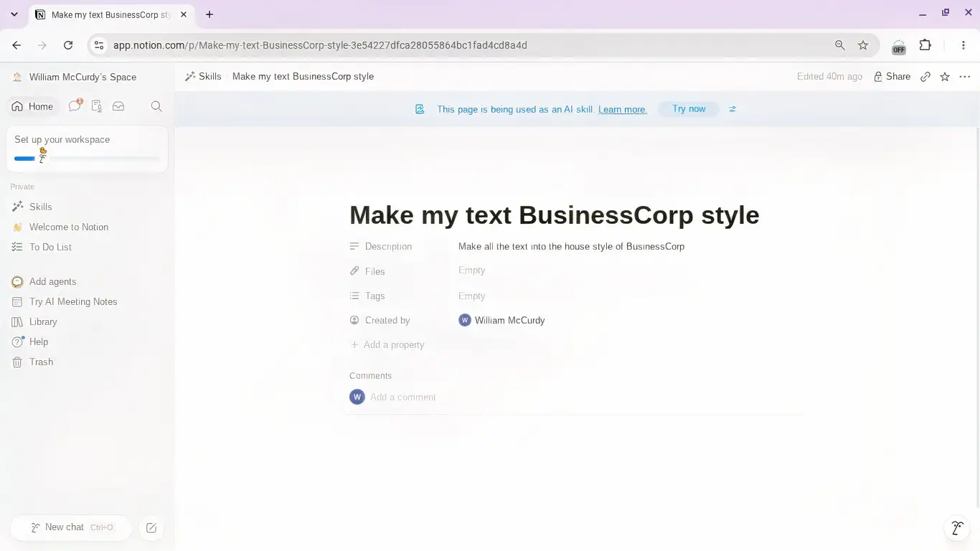Follow the Learn more link
Viewport: 980px width, 551px height.
point(622,110)
